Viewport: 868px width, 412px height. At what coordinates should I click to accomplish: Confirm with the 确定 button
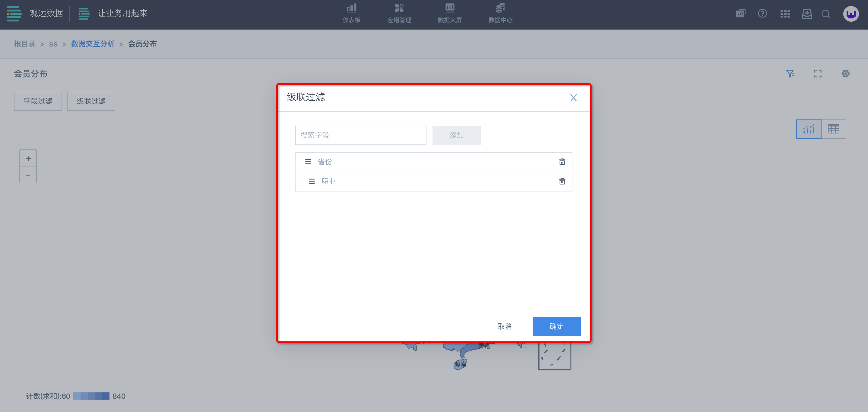[556, 326]
